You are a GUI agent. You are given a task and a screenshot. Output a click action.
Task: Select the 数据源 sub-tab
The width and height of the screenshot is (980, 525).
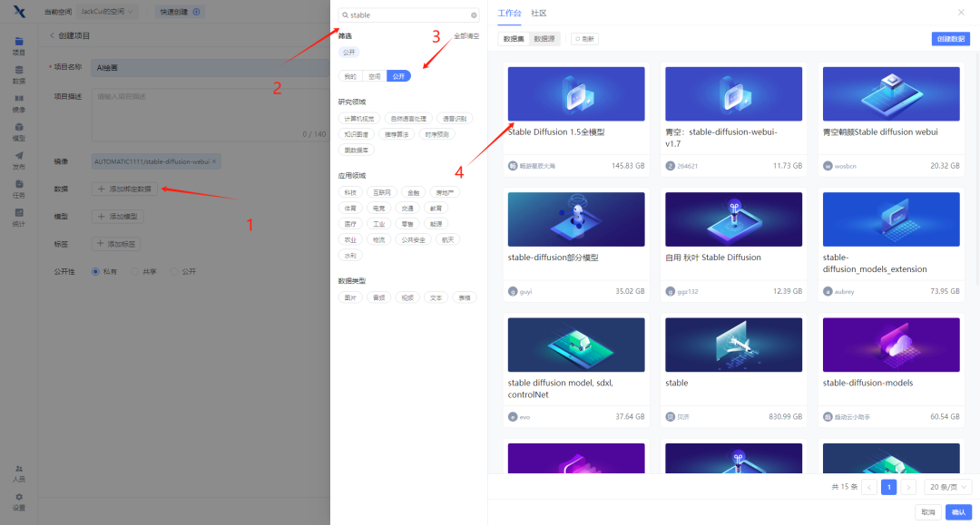point(544,39)
